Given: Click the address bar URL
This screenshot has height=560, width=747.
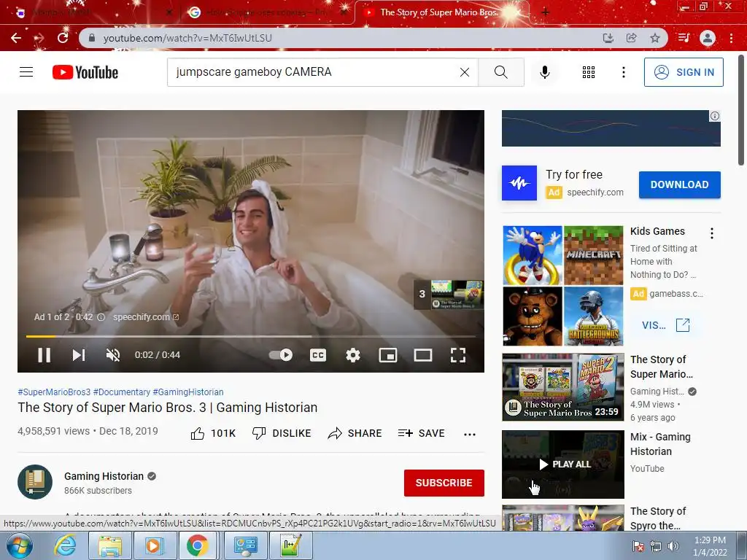Looking at the screenshot, I should [x=187, y=38].
